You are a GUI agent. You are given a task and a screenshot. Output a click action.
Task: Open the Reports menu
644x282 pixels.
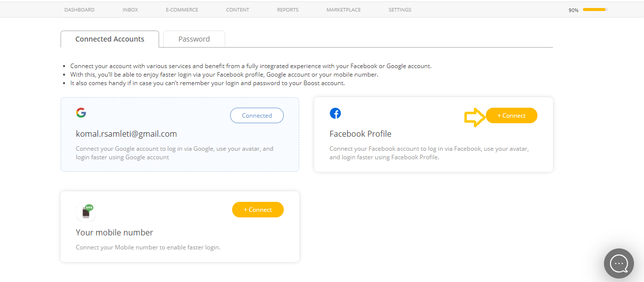pyautogui.click(x=288, y=10)
